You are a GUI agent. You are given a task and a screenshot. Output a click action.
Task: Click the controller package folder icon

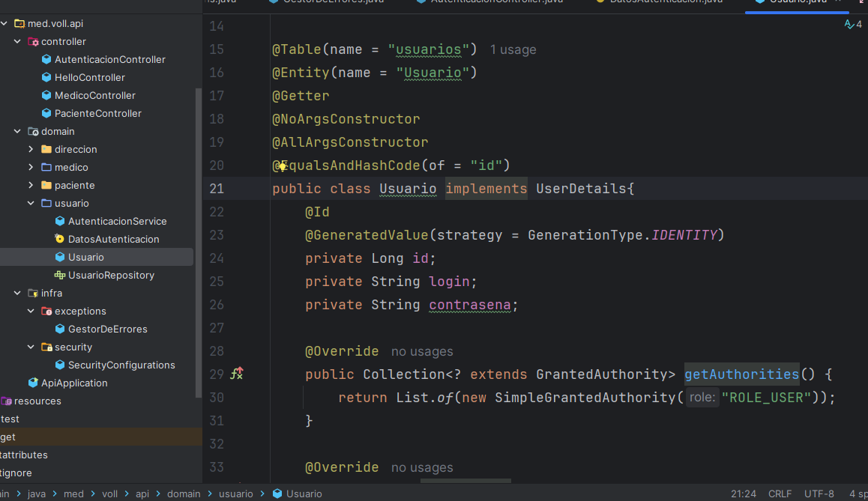(x=33, y=41)
